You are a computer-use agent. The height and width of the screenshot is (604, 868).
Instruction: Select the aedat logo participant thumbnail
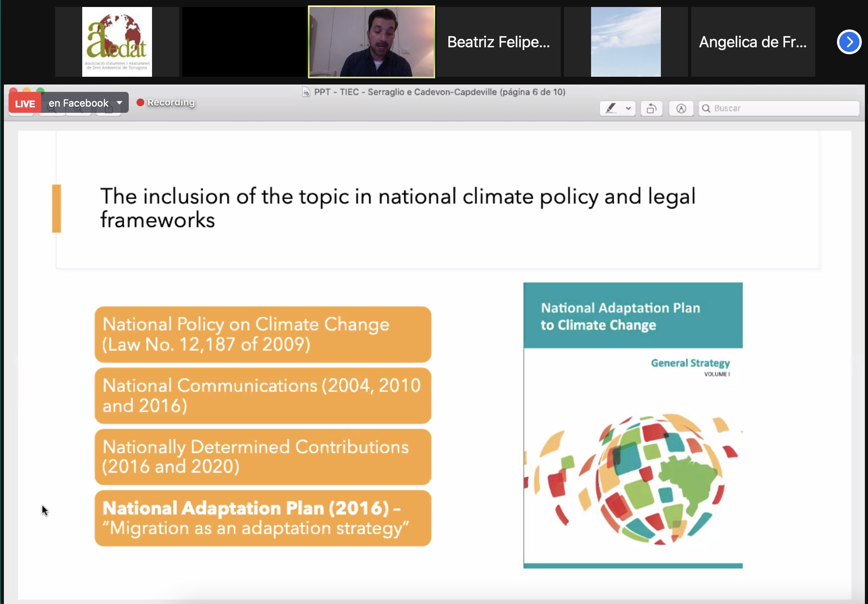click(x=117, y=42)
